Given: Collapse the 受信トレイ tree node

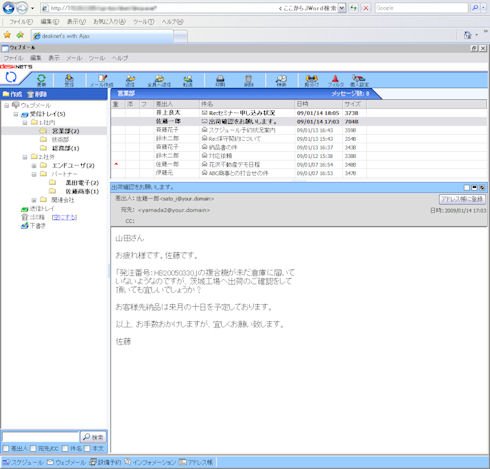Looking at the screenshot, I should pos(16,114).
